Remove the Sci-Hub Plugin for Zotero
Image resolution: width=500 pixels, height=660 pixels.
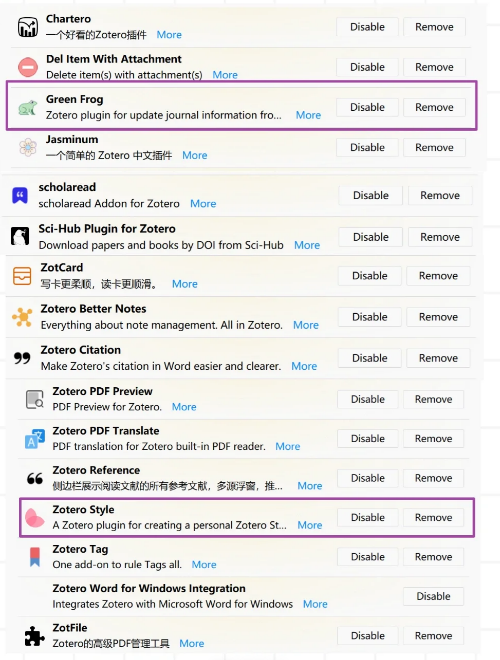click(440, 237)
